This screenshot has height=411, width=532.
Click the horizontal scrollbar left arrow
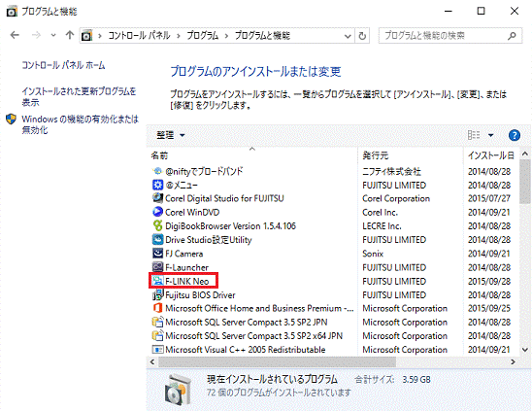coord(152,362)
